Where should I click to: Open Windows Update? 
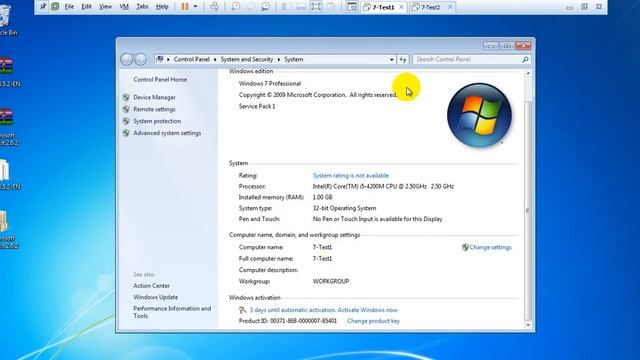[156, 297]
